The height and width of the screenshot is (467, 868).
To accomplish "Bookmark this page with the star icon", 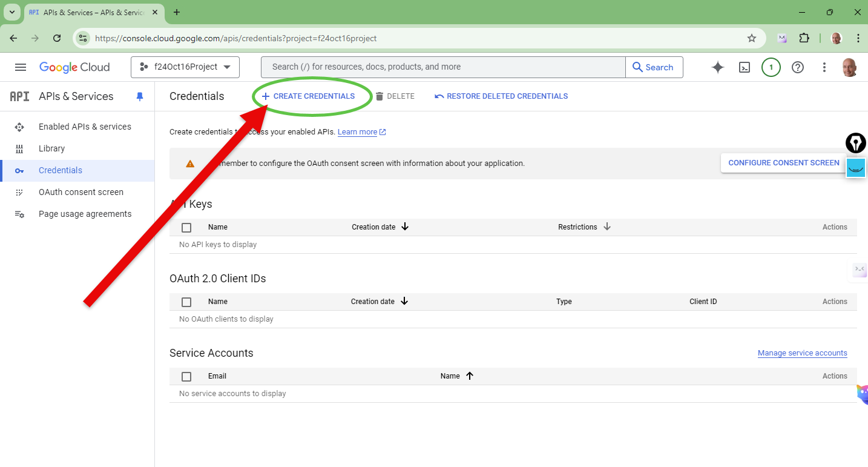I will pos(752,38).
